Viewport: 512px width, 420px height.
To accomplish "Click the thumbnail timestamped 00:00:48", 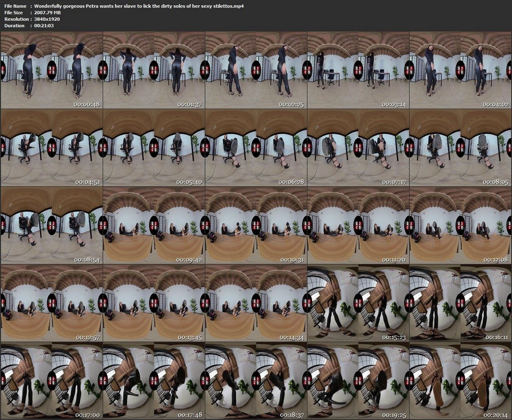I will tap(51, 71).
